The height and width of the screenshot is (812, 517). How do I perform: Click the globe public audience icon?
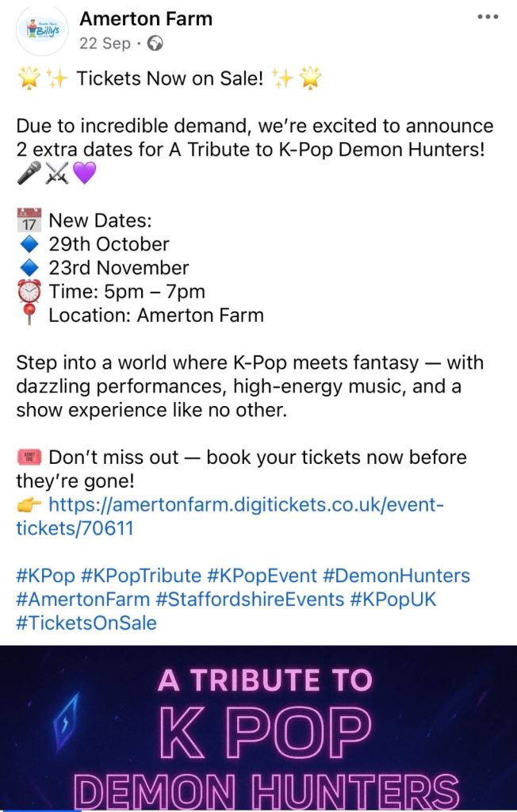[x=155, y=44]
